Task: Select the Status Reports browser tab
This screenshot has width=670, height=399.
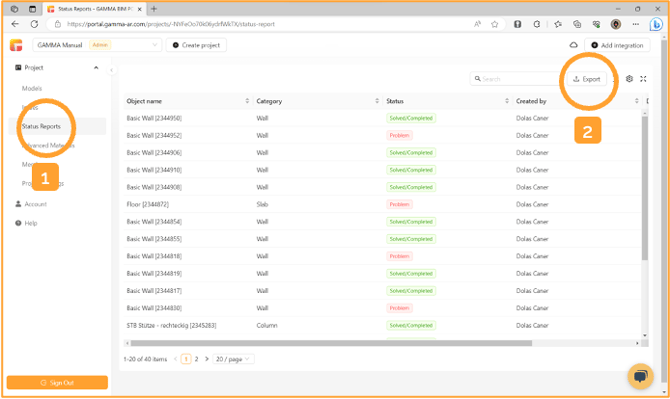Action: pyautogui.click(x=95, y=9)
